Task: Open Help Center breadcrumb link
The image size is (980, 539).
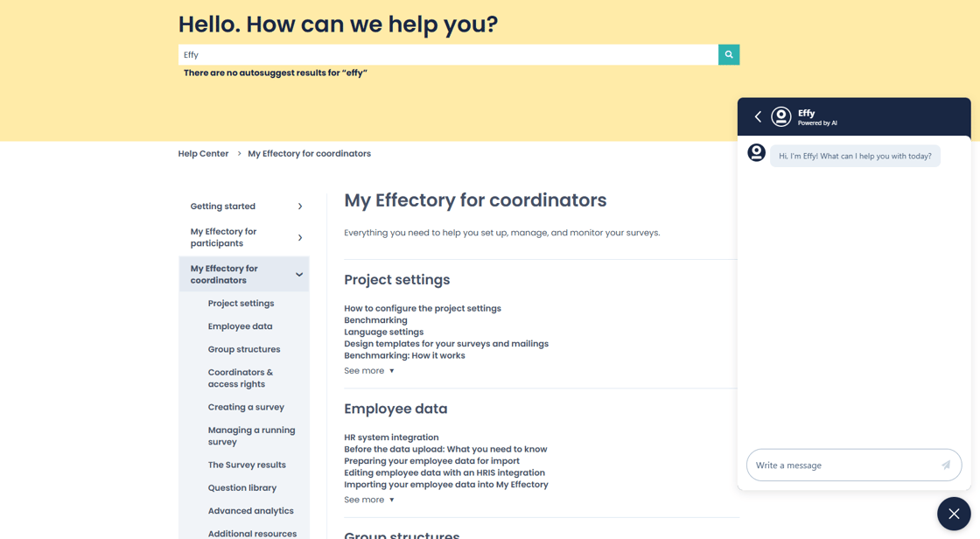Action: (x=203, y=154)
